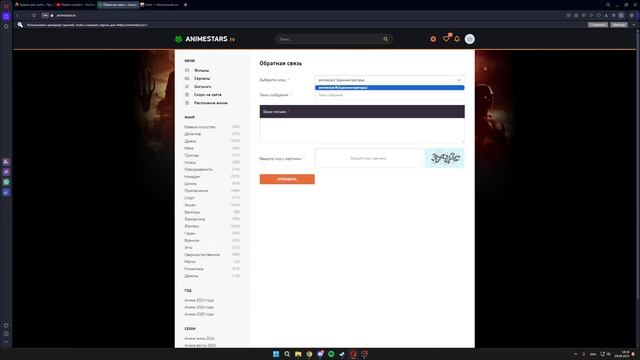Screen dimensions: 640x360
Task: Open the orange gear settings icon
Action: [433, 39]
